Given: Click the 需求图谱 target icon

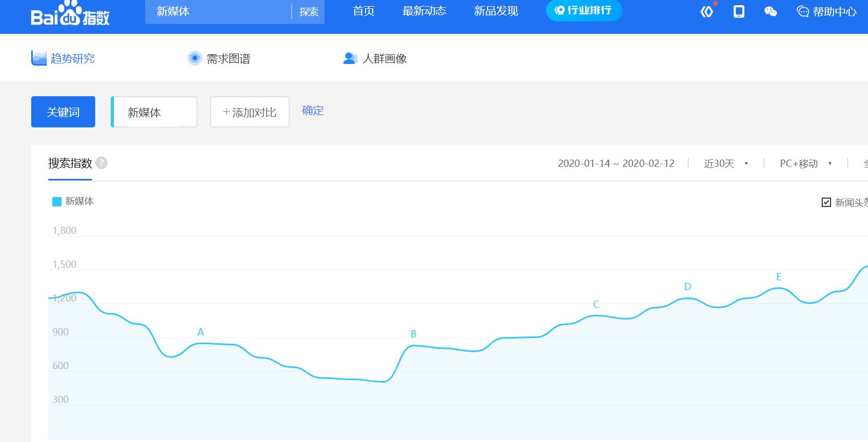Looking at the screenshot, I should point(195,58).
